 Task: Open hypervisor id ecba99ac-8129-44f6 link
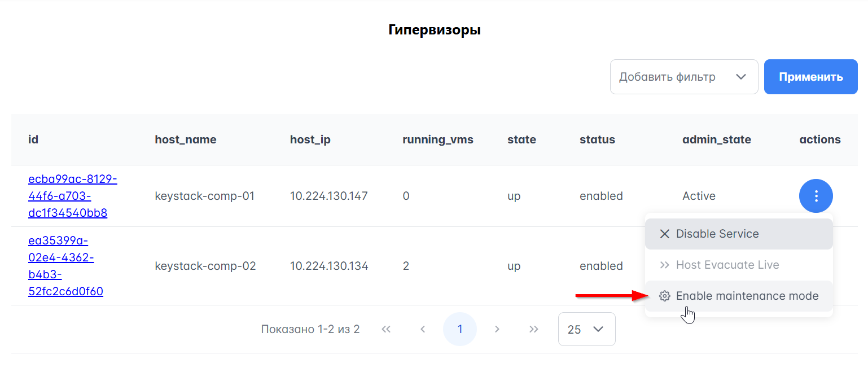[72, 196]
